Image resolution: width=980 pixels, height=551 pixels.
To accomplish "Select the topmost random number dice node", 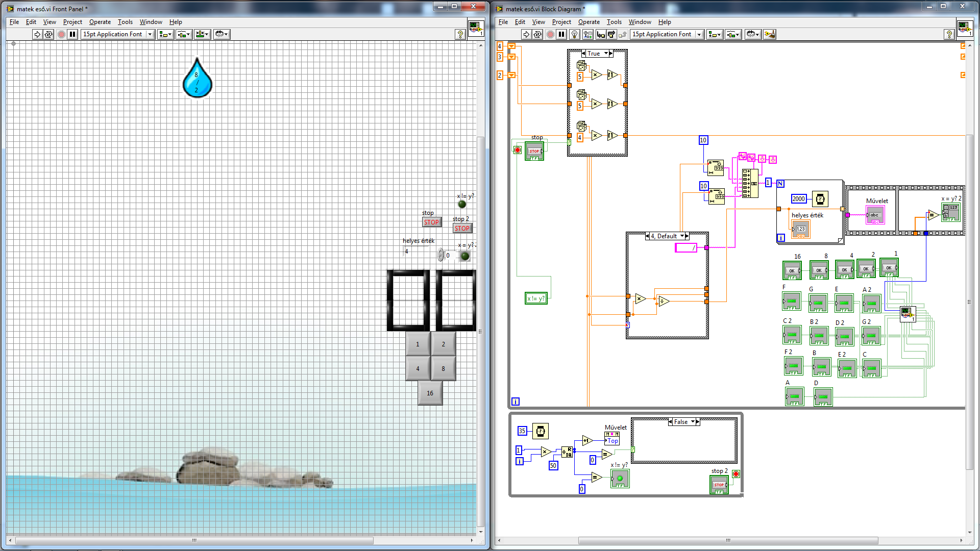I will [x=581, y=65].
